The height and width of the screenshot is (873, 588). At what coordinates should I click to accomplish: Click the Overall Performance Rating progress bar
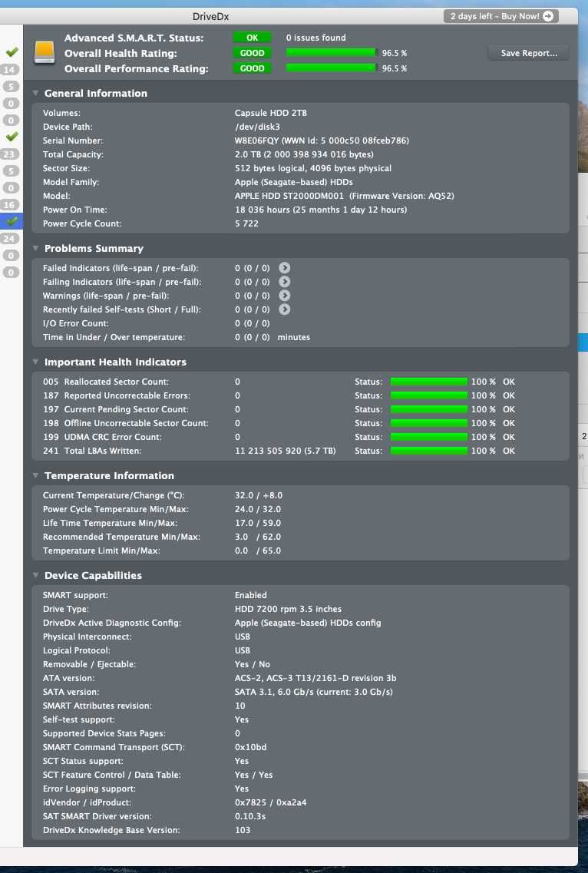click(x=332, y=68)
